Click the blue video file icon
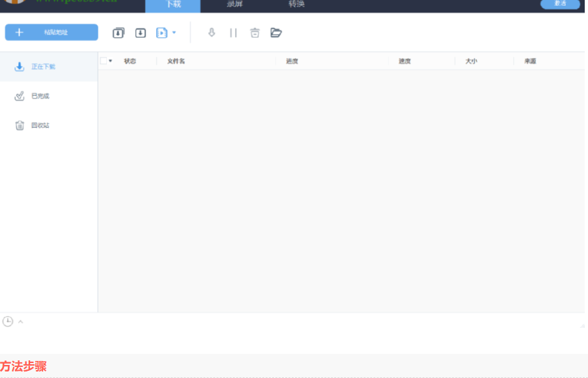This screenshot has width=588, height=378. coord(162,33)
